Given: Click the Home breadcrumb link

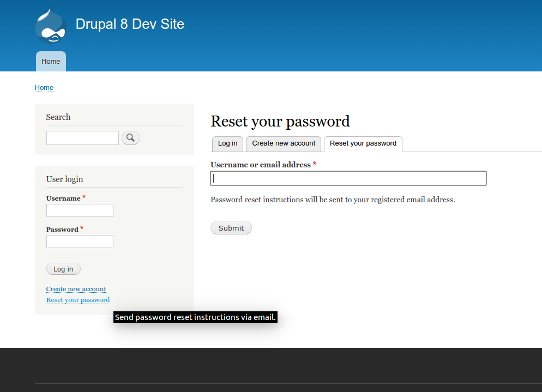Looking at the screenshot, I should (44, 87).
